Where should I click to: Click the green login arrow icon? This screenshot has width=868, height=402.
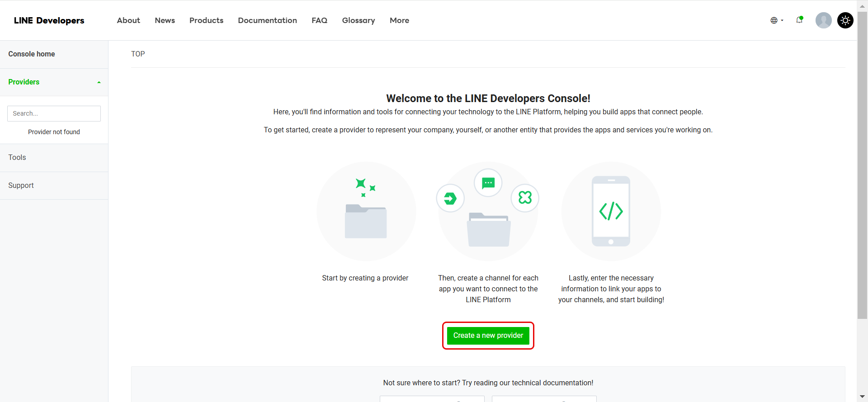coord(450,198)
